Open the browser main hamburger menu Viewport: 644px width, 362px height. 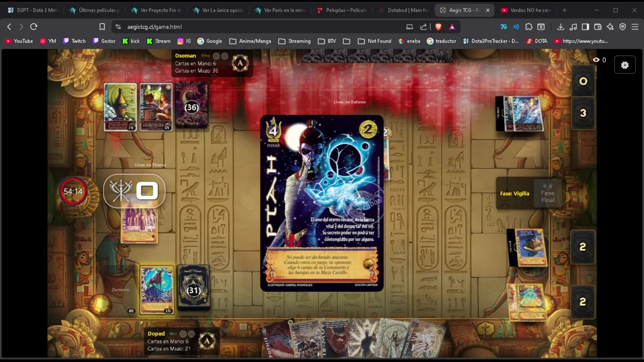point(635,27)
